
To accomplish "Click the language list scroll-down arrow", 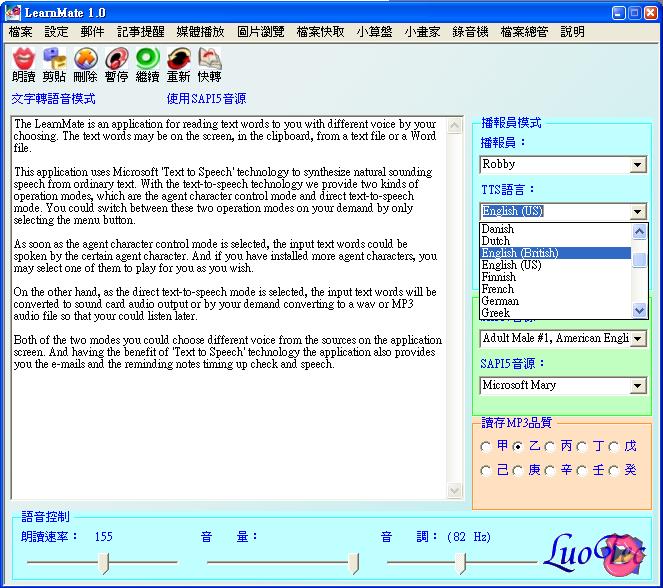I will [639, 311].
